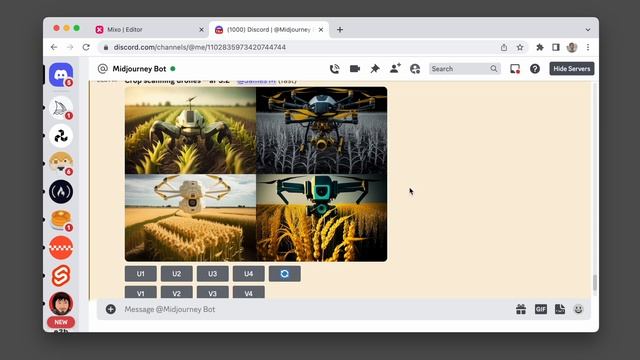Image resolution: width=640 pixels, height=360 pixels.
Task: Share this page icon in address bar
Action: pos(504,47)
